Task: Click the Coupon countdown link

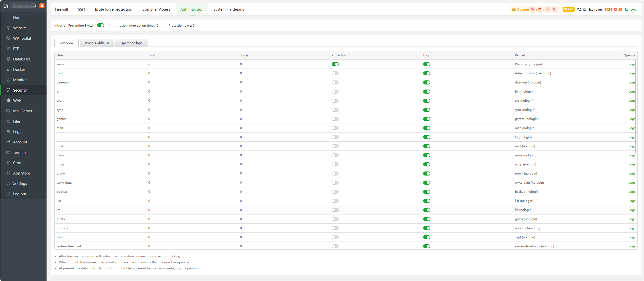Action: point(534,9)
